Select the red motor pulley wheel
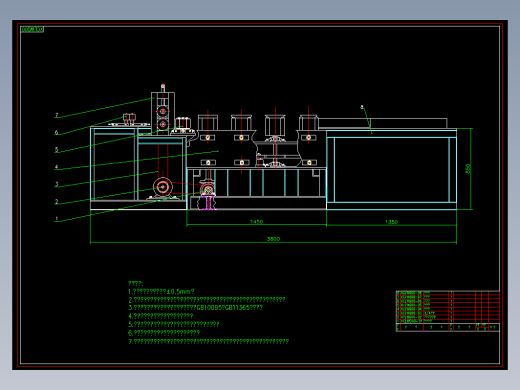The width and height of the screenshot is (520, 390). tap(163, 187)
